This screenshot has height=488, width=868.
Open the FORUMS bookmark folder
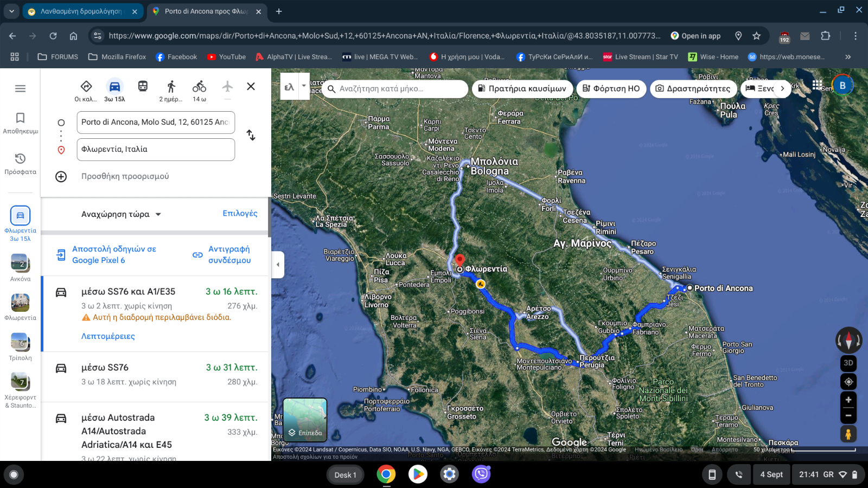[x=58, y=57]
